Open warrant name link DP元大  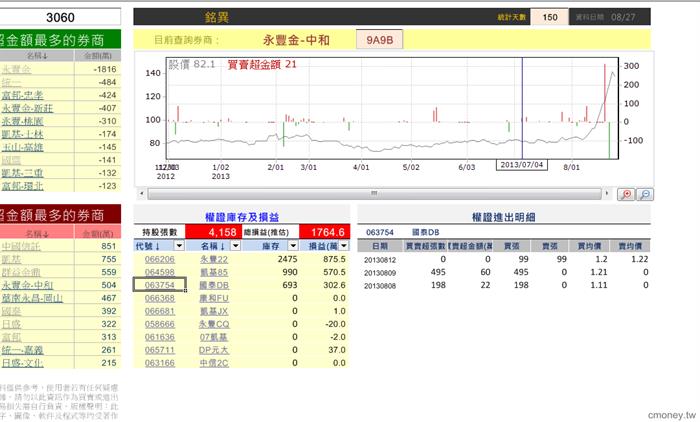pyautogui.click(x=214, y=350)
